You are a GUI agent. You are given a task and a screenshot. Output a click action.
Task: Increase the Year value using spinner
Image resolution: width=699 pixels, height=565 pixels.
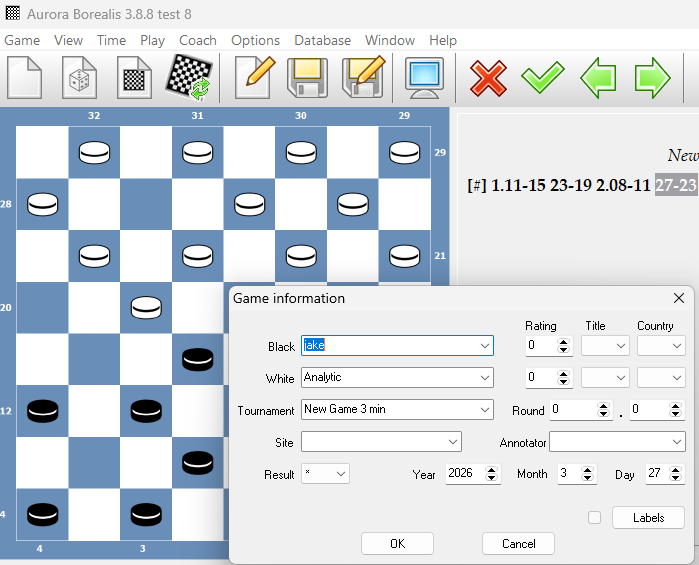coord(493,469)
